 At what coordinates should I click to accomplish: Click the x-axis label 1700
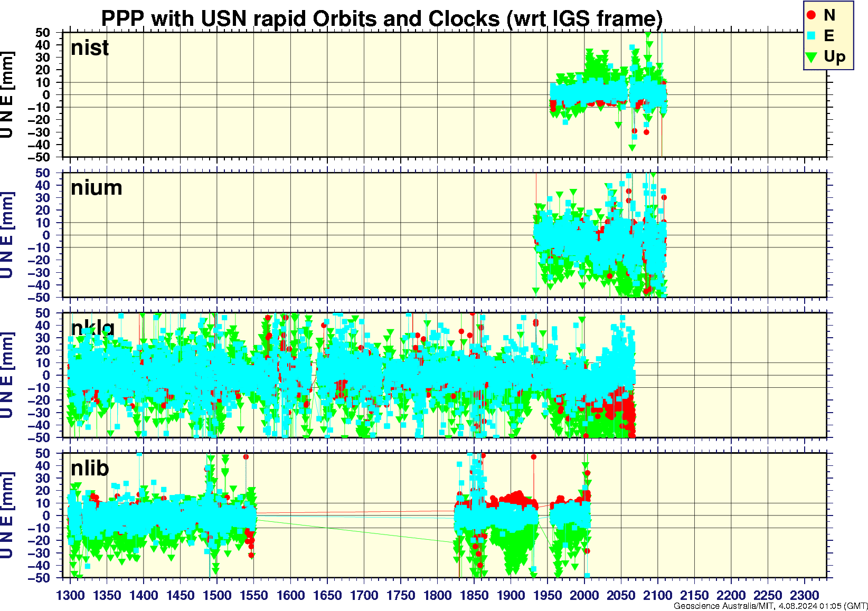click(x=364, y=595)
